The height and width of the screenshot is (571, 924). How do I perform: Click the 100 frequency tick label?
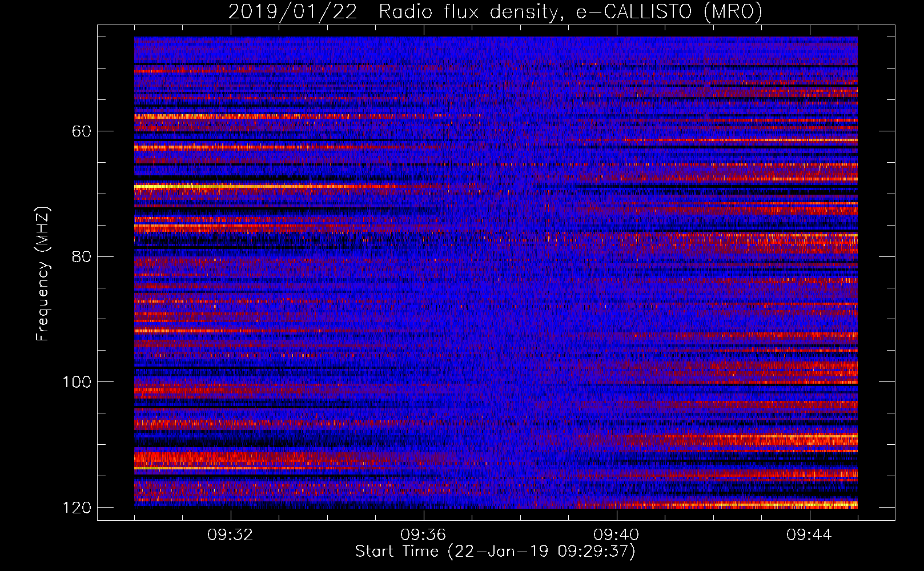77,382
